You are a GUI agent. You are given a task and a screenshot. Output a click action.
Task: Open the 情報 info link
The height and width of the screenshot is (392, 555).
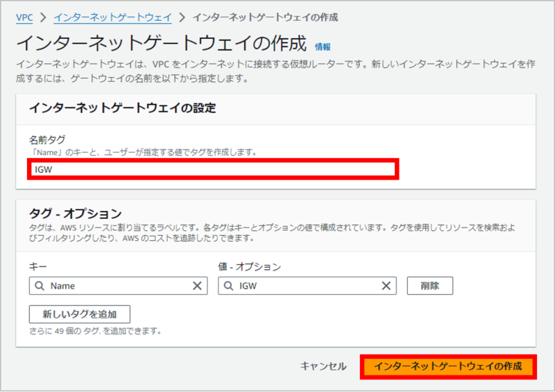click(x=323, y=46)
